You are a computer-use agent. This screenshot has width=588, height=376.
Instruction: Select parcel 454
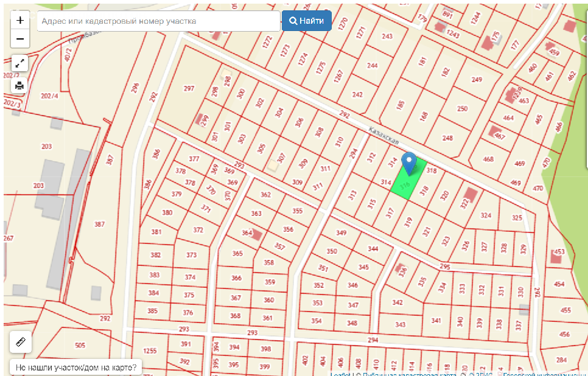coord(559,284)
